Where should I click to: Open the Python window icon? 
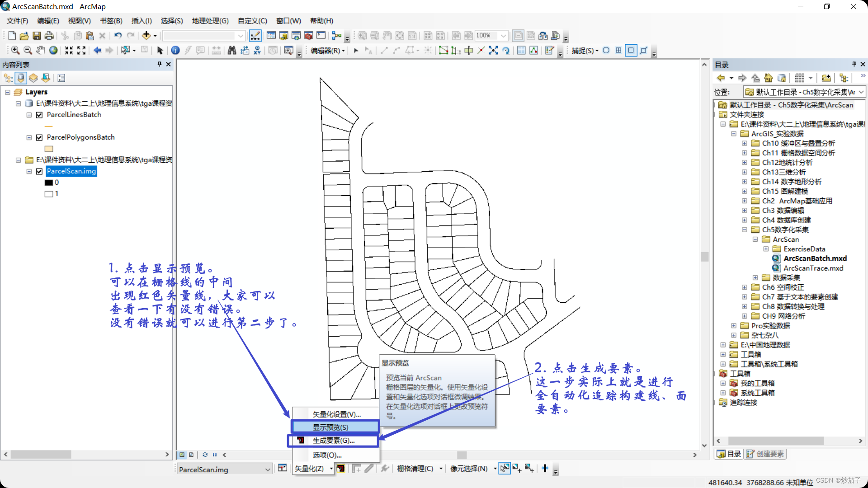(321, 36)
